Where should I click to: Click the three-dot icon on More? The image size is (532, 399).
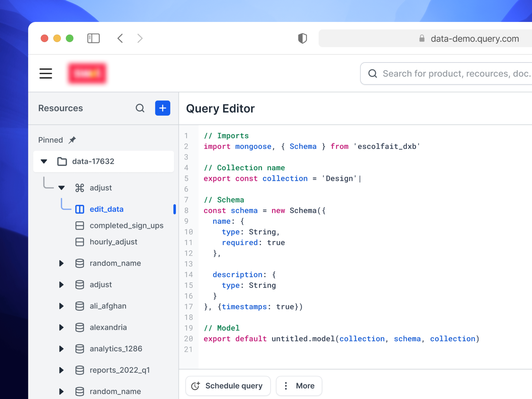tap(286, 386)
